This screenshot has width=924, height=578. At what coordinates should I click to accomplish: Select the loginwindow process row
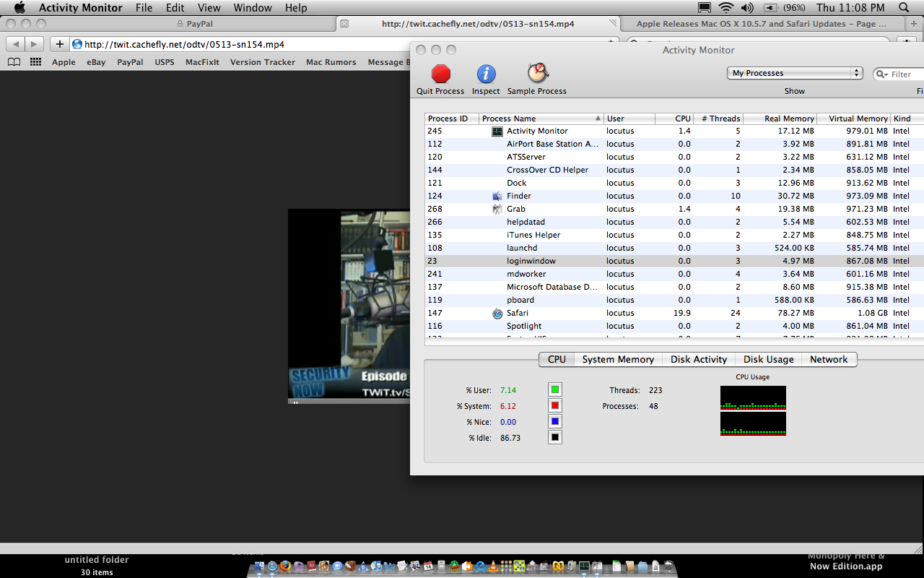(674, 261)
